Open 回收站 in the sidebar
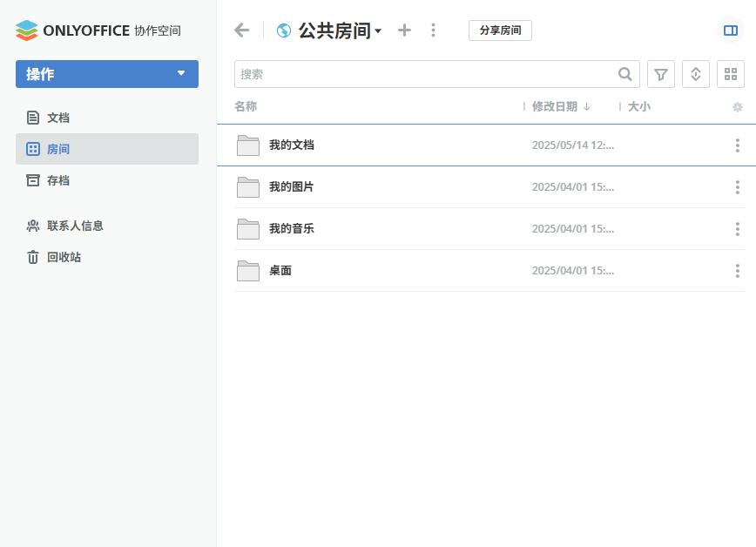 107,257
